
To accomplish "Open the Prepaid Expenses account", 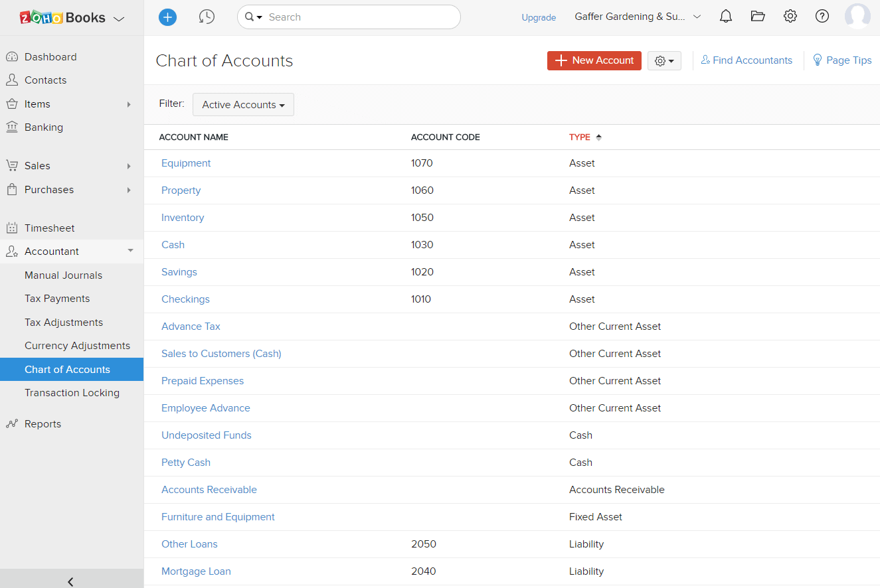I will 203,381.
